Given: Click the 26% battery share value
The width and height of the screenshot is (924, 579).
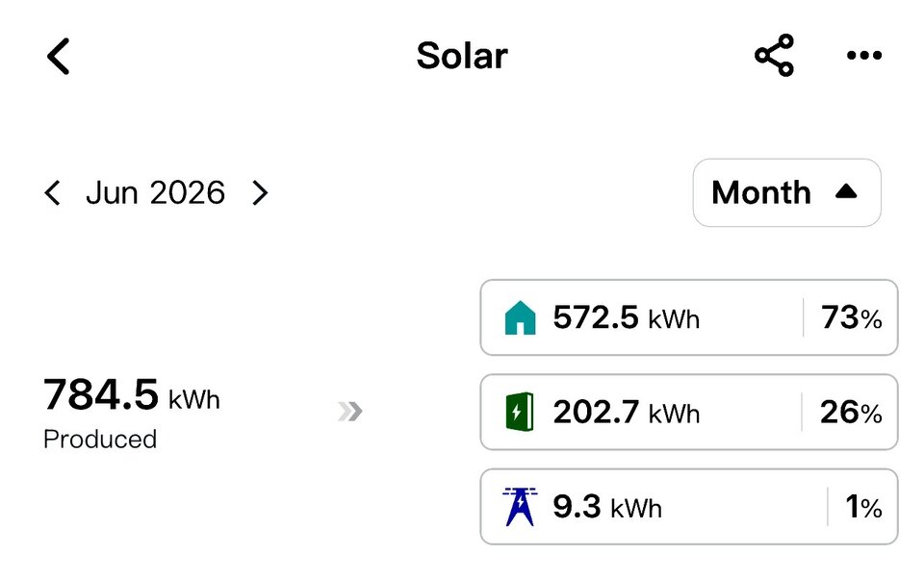Looking at the screenshot, I should pyautogui.click(x=851, y=413).
